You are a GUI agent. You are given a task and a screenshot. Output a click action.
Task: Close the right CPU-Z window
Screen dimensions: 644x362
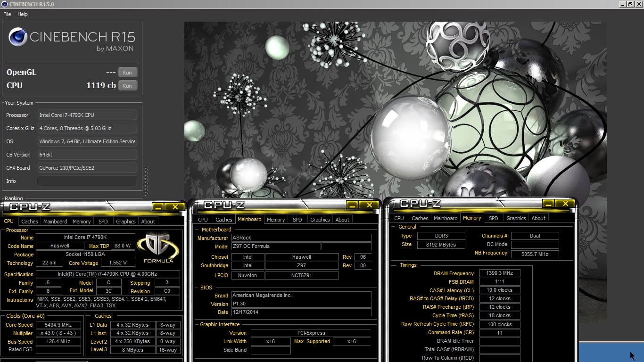[x=565, y=204]
